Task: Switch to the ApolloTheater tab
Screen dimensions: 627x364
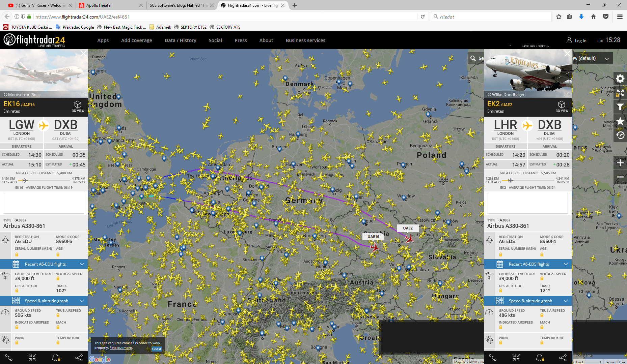Action: coord(111,5)
